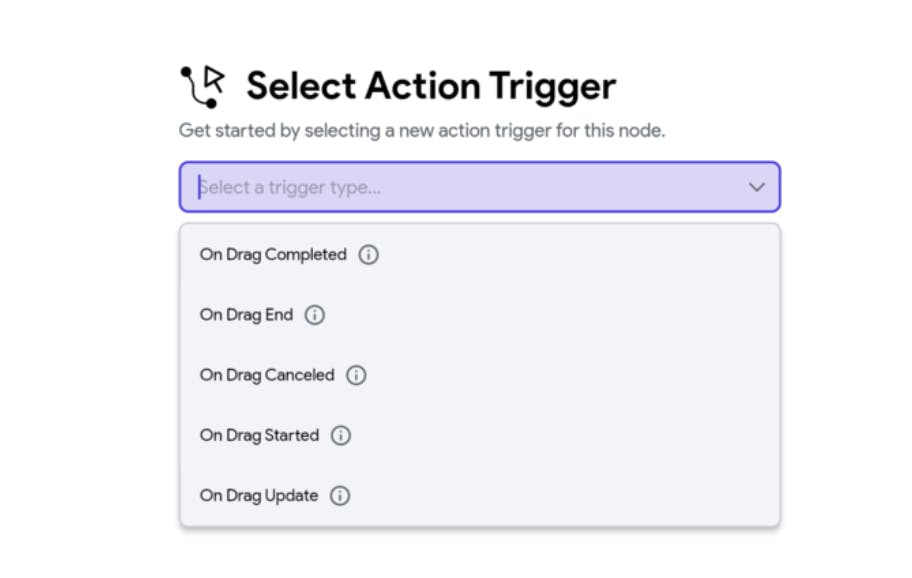
Task: Select On Drag Started trigger type
Action: point(259,435)
